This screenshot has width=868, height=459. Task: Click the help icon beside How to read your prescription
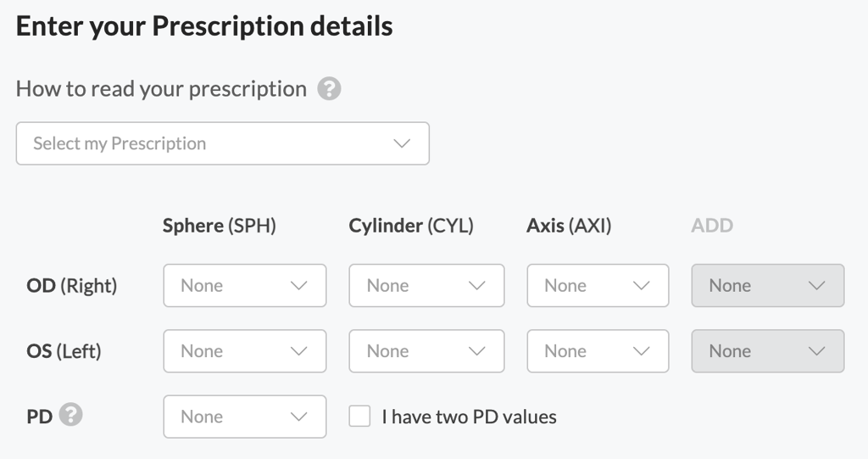tap(329, 89)
